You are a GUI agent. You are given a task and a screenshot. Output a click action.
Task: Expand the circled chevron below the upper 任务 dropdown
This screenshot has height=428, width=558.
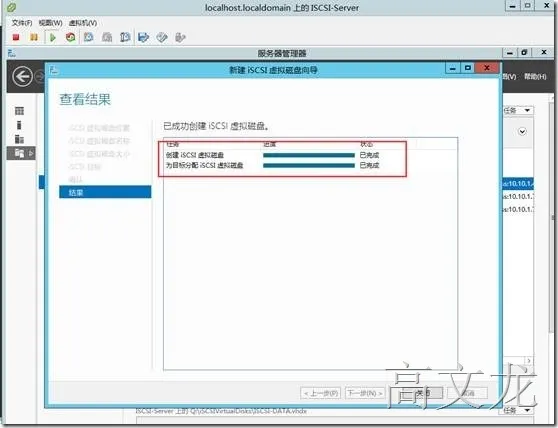click(522, 132)
